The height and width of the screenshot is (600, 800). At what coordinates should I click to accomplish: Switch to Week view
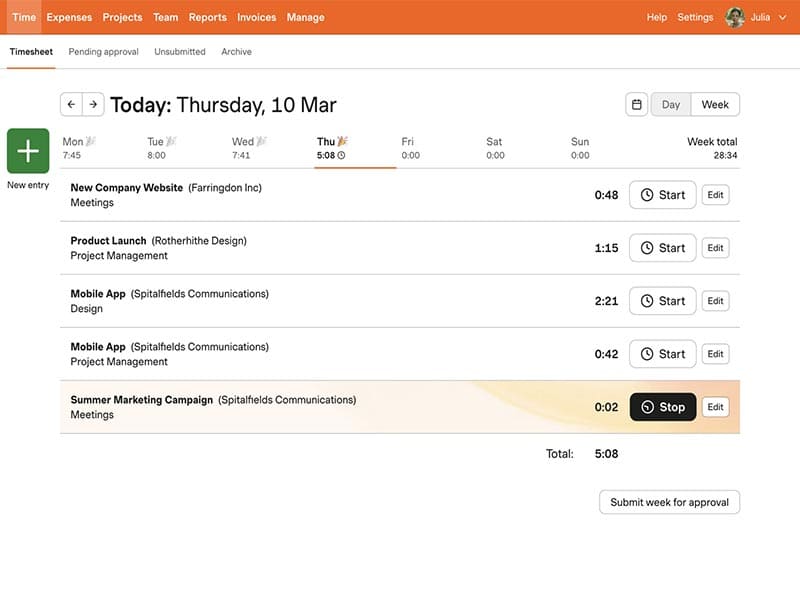[715, 104]
